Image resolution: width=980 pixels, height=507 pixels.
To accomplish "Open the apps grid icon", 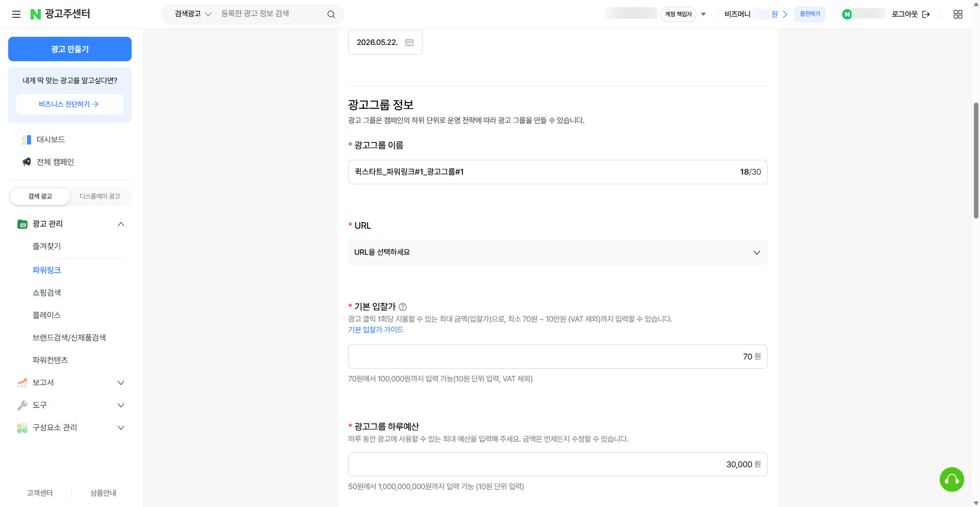I will click(x=958, y=14).
